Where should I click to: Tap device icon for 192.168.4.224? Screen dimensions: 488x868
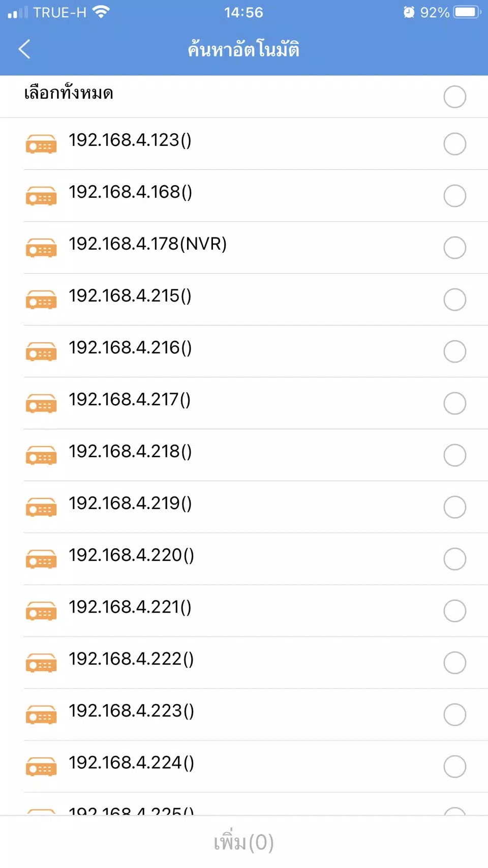pyautogui.click(x=41, y=767)
